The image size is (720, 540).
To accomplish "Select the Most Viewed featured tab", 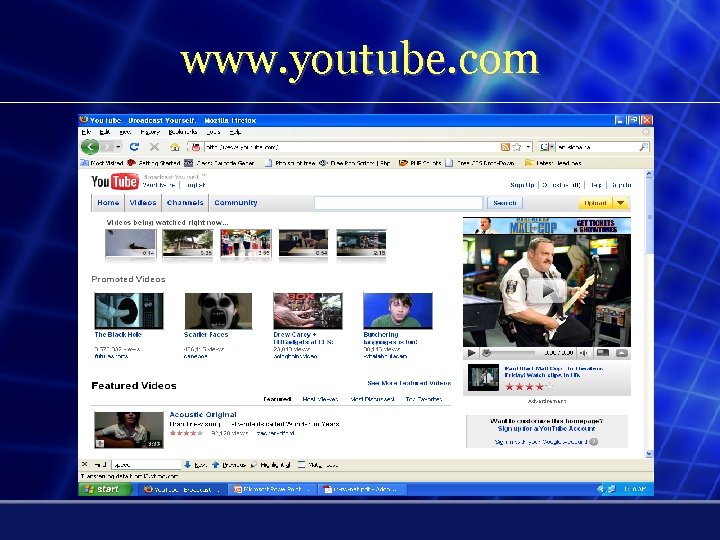I will pos(320,399).
